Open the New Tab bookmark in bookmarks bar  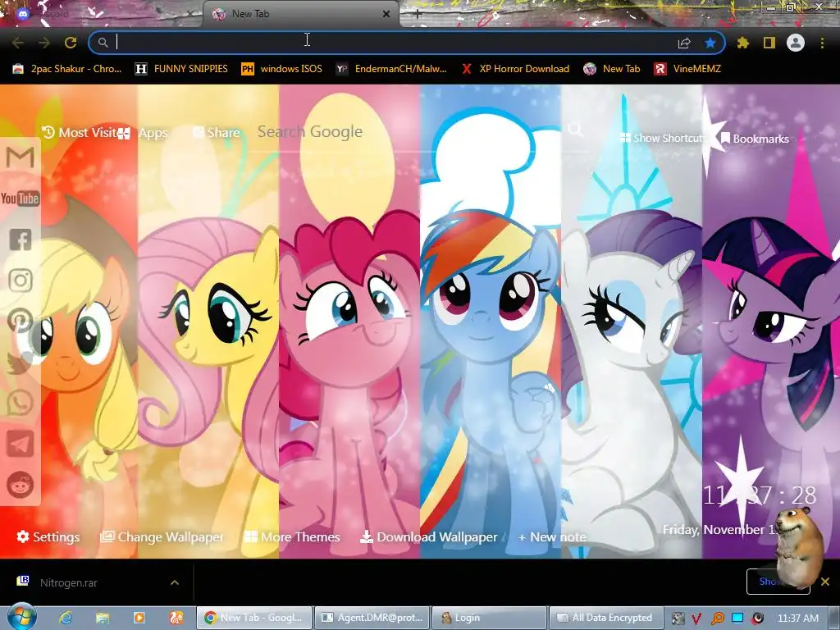(612, 69)
